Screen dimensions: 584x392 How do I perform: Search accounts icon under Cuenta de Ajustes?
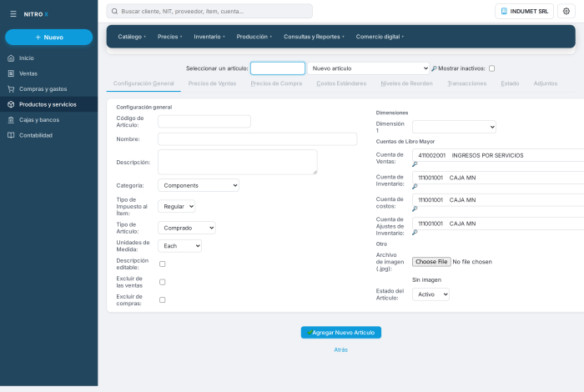(x=415, y=233)
